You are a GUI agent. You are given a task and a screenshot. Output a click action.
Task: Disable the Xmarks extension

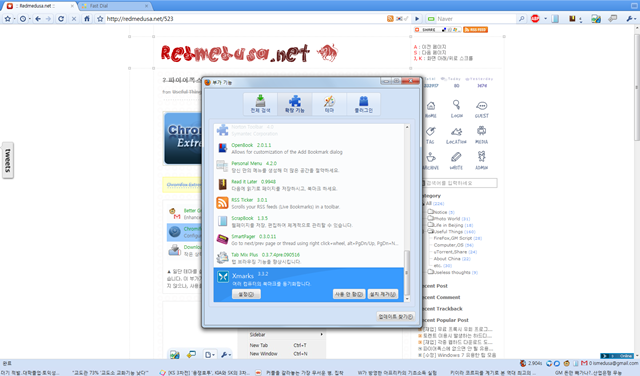click(349, 294)
